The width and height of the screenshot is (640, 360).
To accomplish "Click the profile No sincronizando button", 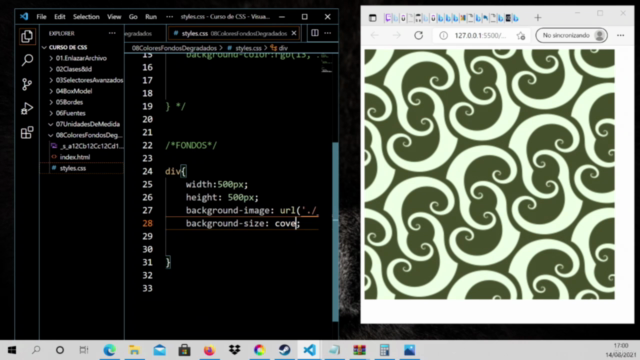I will [x=571, y=36].
